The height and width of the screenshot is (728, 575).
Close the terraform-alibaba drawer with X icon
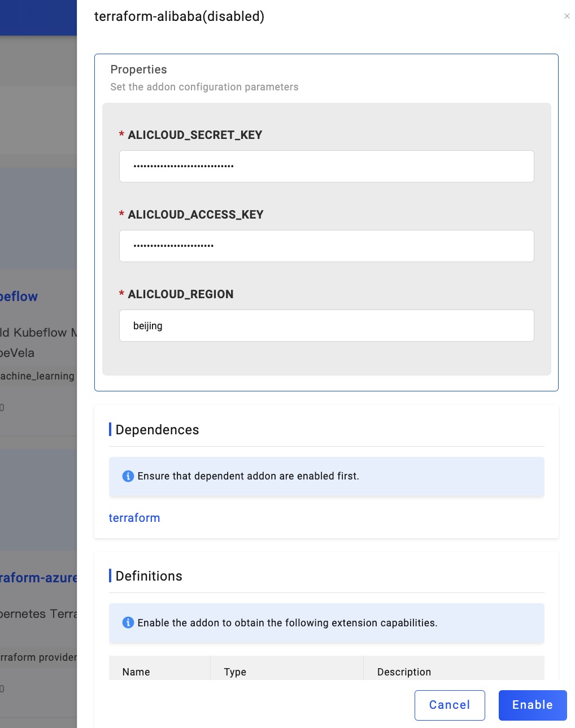click(567, 16)
